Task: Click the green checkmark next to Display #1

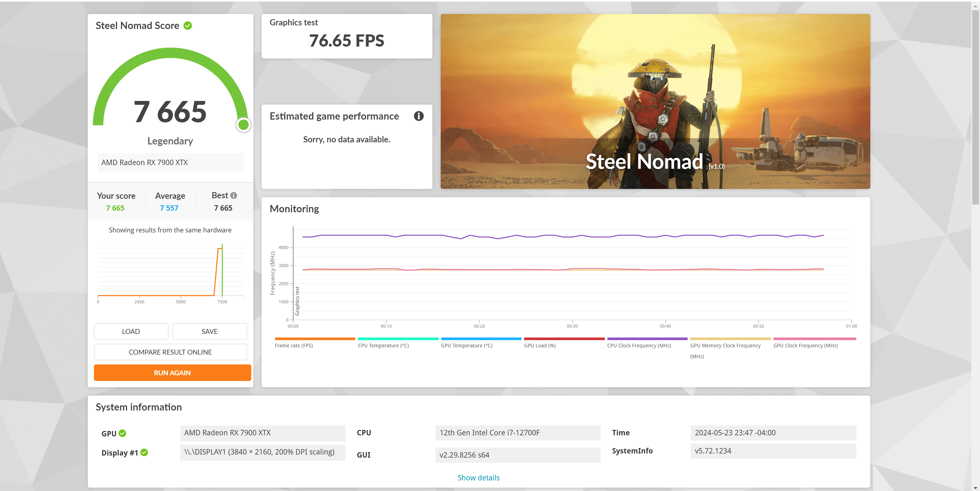Action: pyautogui.click(x=144, y=452)
